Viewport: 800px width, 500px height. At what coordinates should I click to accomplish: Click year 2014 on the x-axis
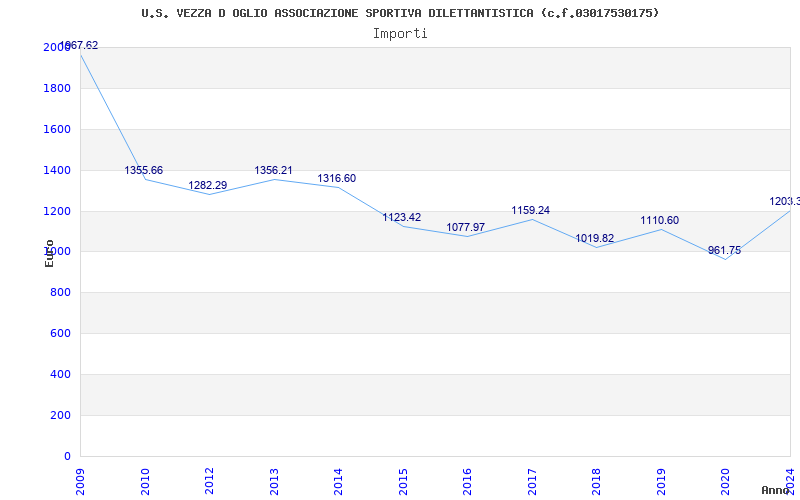(x=339, y=481)
